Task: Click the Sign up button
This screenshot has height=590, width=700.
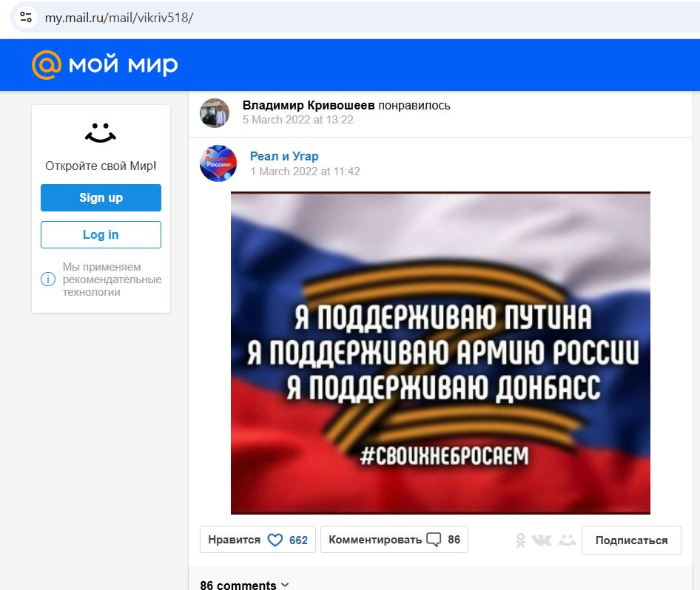Action: (101, 197)
